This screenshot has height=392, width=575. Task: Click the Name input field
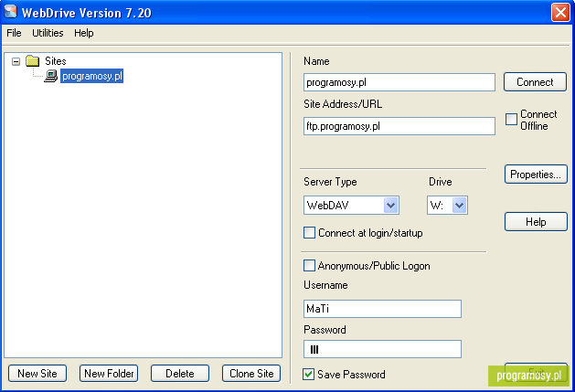399,82
